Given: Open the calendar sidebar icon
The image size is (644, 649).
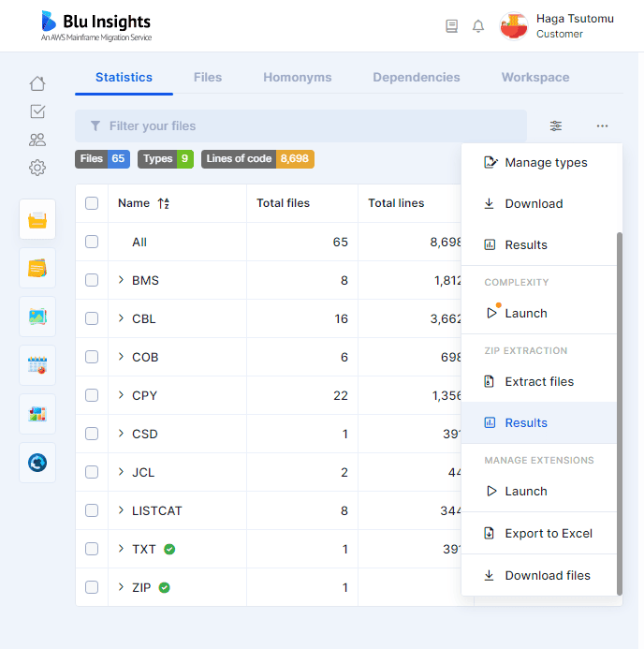Looking at the screenshot, I should coord(37,365).
